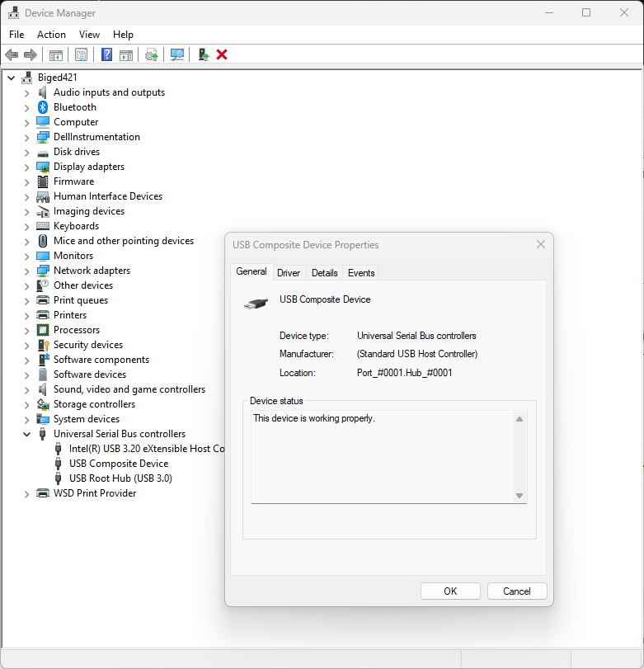The width and height of the screenshot is (644, 669).
Task: Click the red X Uninstall device icon
Action: (x=222, y=54)
